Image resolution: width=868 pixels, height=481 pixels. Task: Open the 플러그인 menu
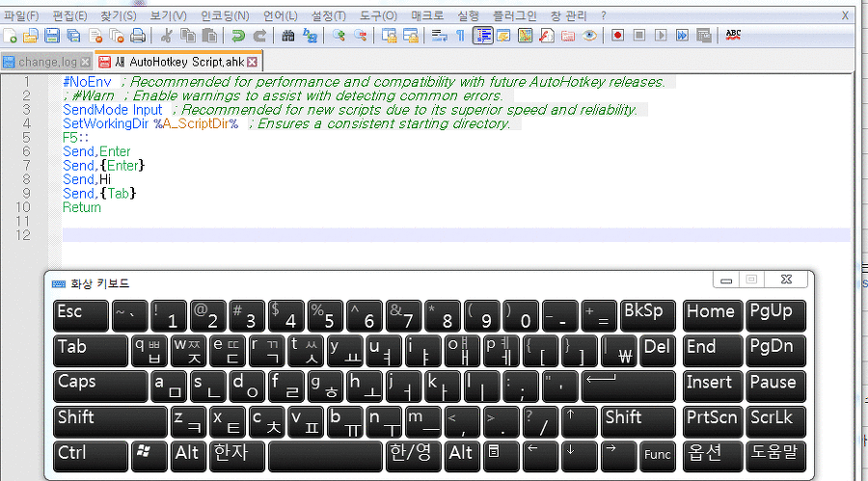click(515, 15)
